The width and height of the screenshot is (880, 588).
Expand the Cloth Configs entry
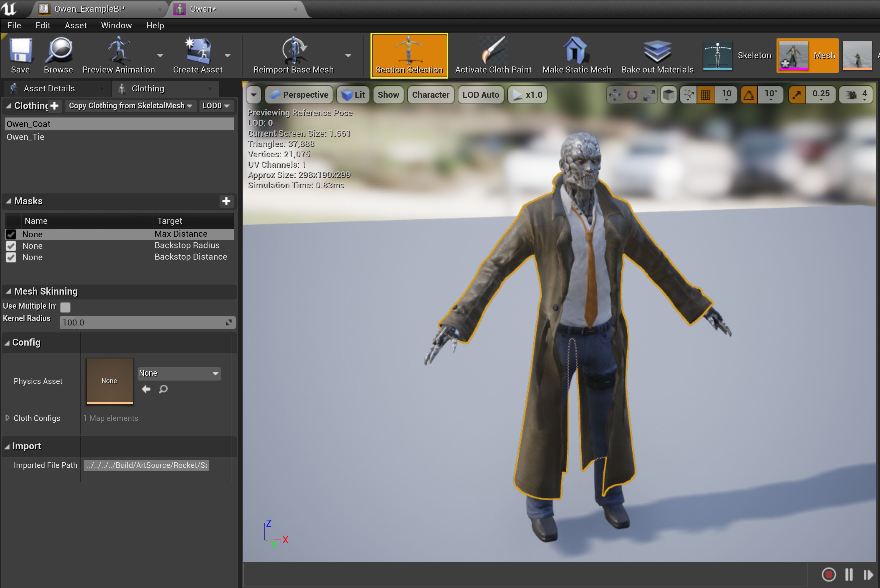pyautogui.click(x=7, y=418)
